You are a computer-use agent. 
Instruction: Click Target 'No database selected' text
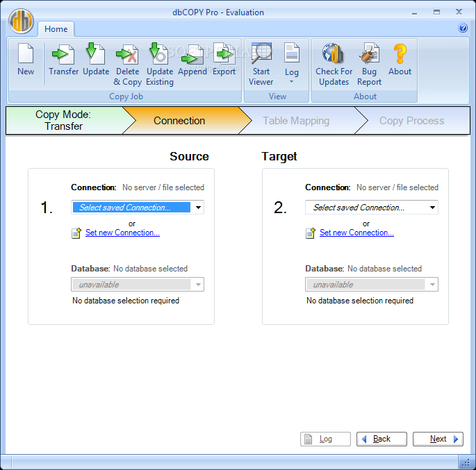pyautogui.click(x=385, y=269)
